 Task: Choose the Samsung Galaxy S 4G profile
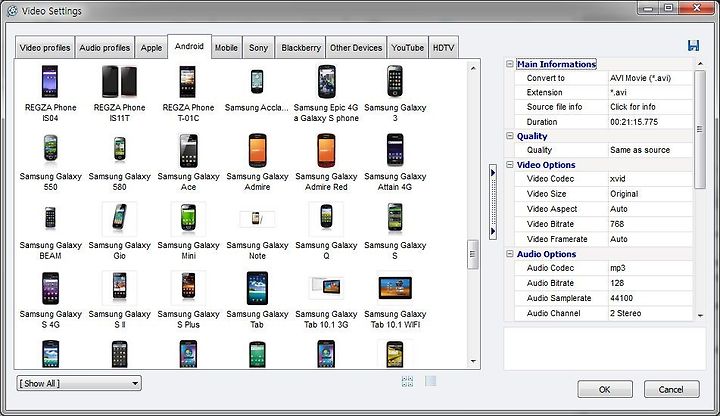click(51, 288)
